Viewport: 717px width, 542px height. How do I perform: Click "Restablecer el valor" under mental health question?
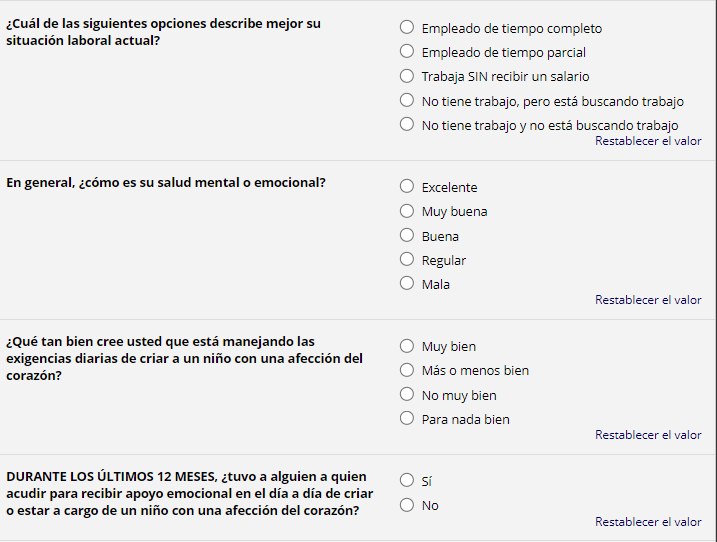[648, 300]
